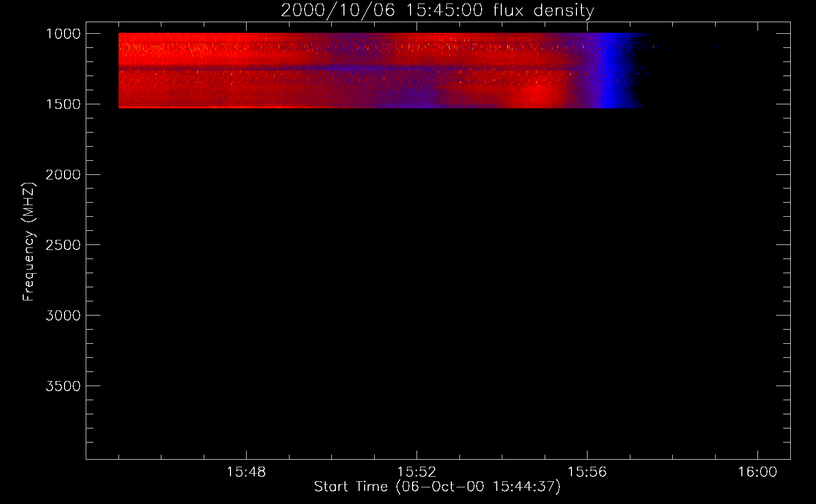This screenshot has width=816, height=504.
Task: Click the 'Start Time (06-Oct-00 15:44:37)' label
Action: pos(437,487)
